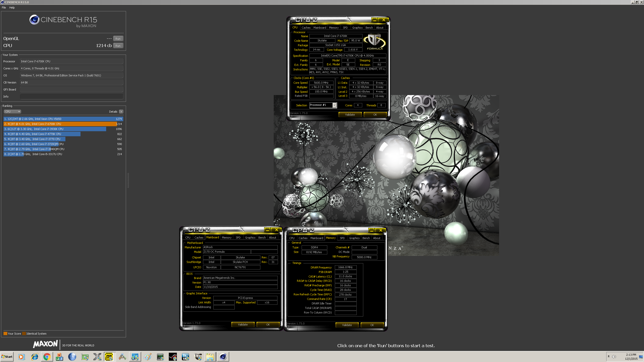Click the OC Formula logo in CPU-Z CPU window
This screenshot has width=644, height=362.
[x=375, y=42]
